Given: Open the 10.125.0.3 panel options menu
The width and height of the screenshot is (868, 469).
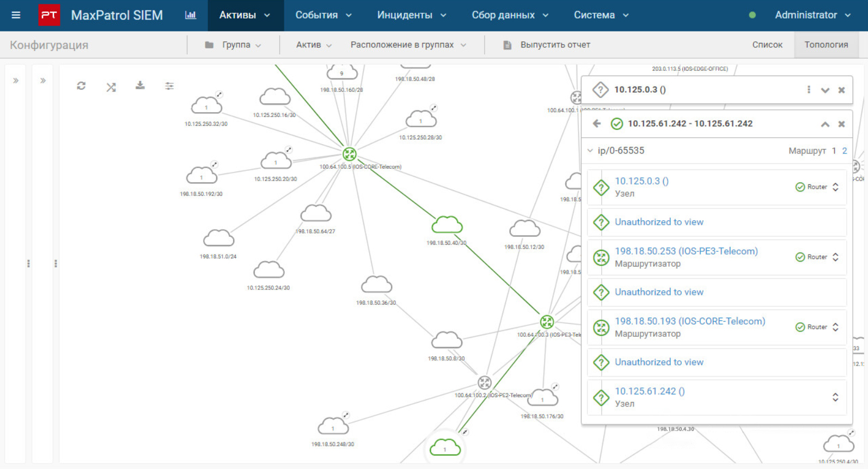Looking at the screenshot, I should click(809, 90).
